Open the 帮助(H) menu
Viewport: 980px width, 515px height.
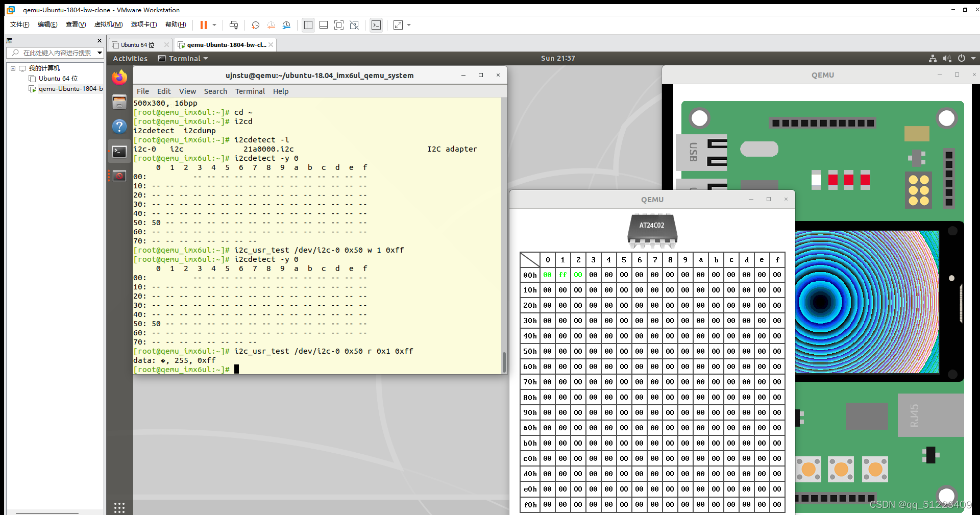click(x=176, y=24)
